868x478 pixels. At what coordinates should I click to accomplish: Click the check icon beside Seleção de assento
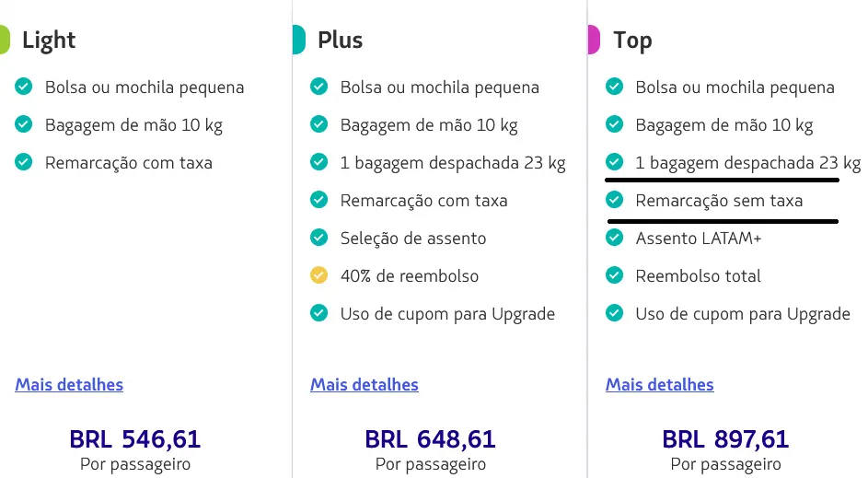[x=318, y=238]
